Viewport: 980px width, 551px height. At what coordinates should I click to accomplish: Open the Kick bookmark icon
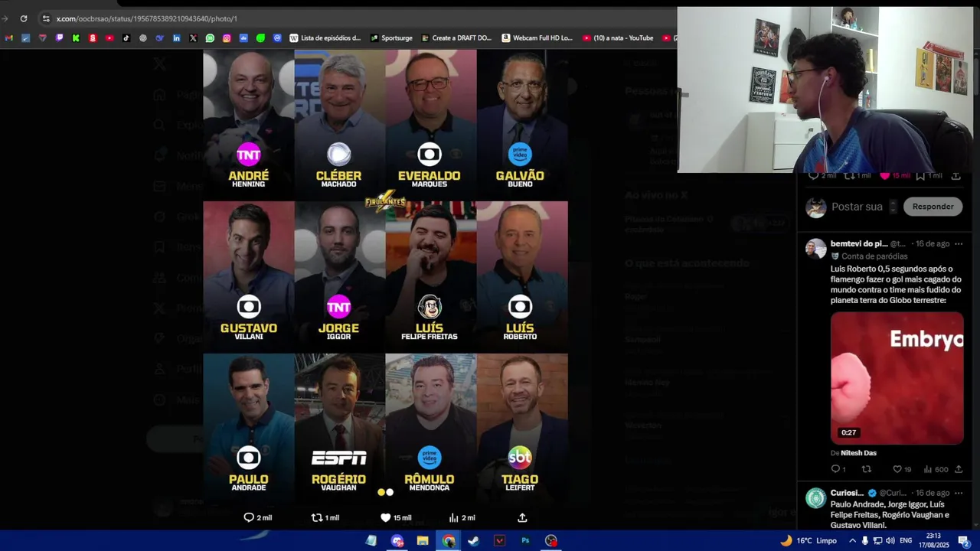76,37
